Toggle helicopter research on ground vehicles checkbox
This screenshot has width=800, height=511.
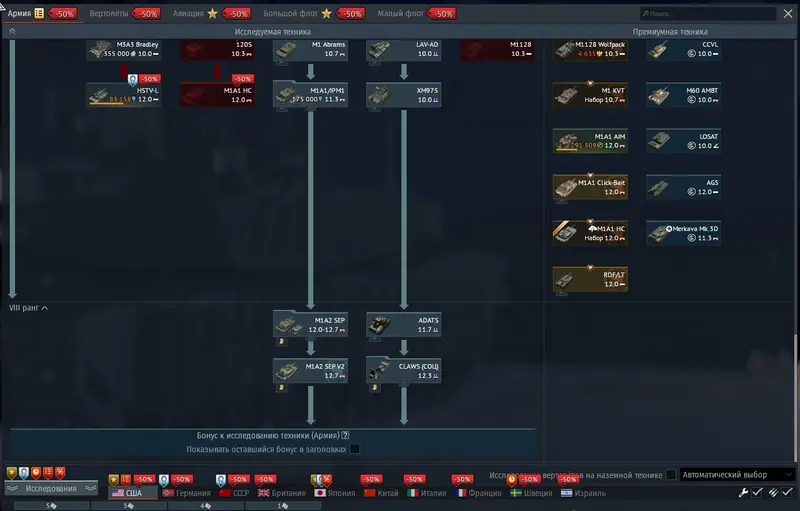point(671,475)
